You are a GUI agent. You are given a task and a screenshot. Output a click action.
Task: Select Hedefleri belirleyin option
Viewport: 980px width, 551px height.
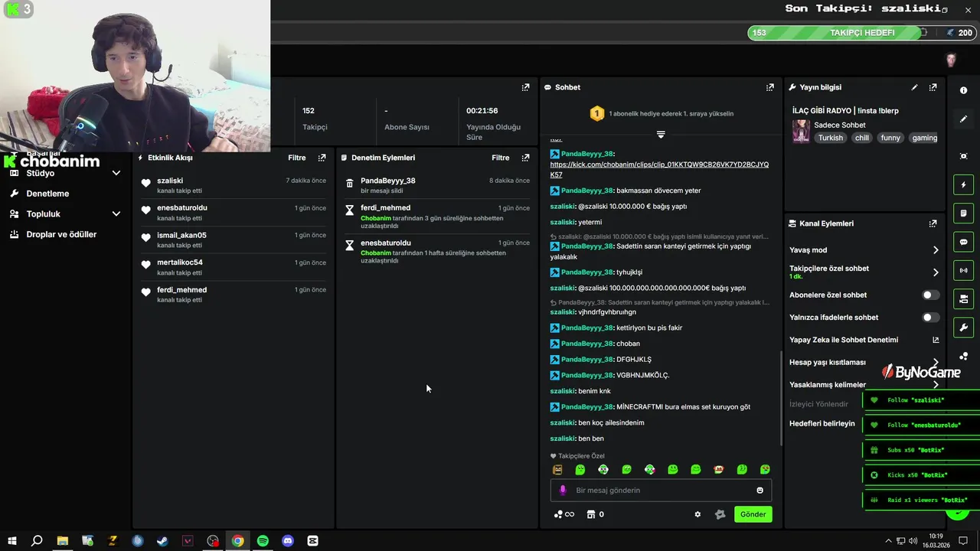pyautogui.click(x=822, y=424)
